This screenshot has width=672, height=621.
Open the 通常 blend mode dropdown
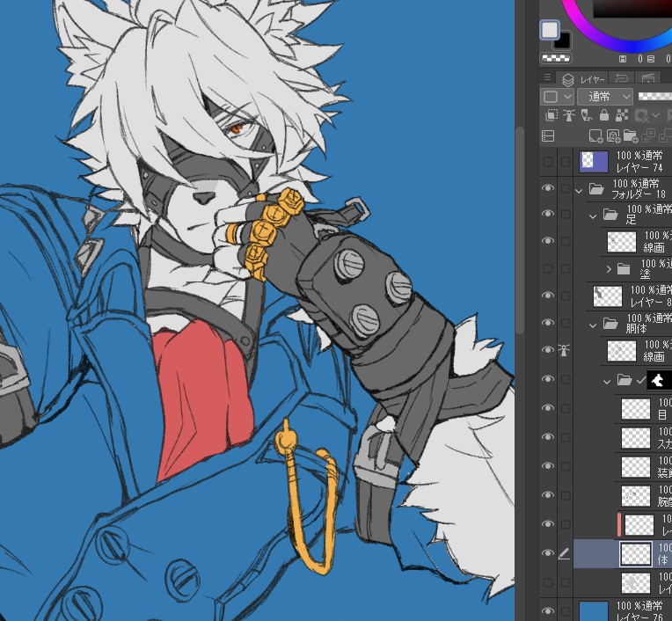(x=605, y=97)
